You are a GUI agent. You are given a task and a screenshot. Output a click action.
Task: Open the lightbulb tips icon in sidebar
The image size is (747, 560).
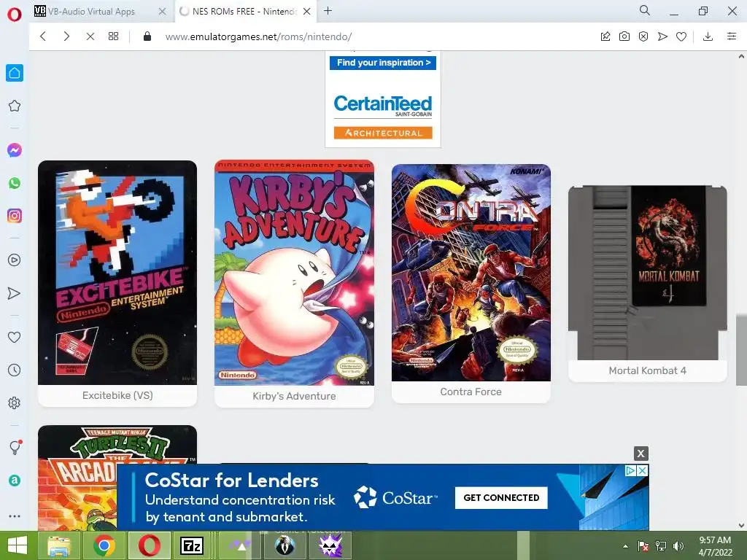pyautogui.click(x=15, y=448)
